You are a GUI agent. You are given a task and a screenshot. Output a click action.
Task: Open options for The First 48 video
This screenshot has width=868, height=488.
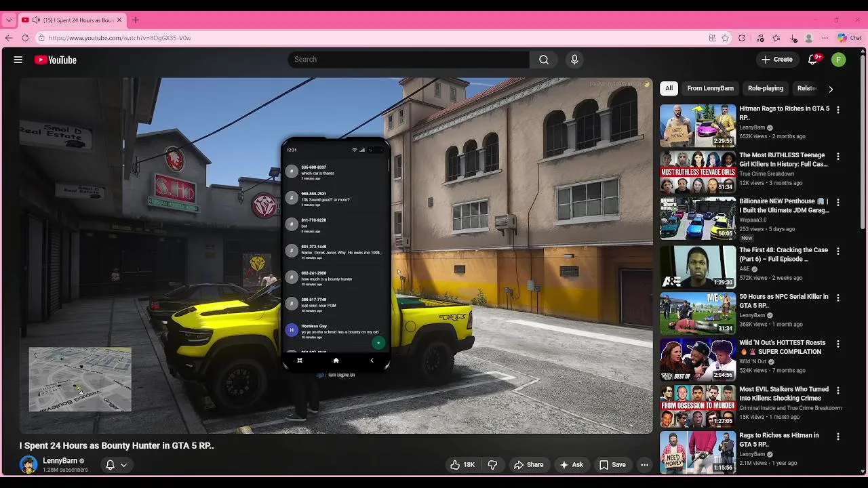click(838, 251)
